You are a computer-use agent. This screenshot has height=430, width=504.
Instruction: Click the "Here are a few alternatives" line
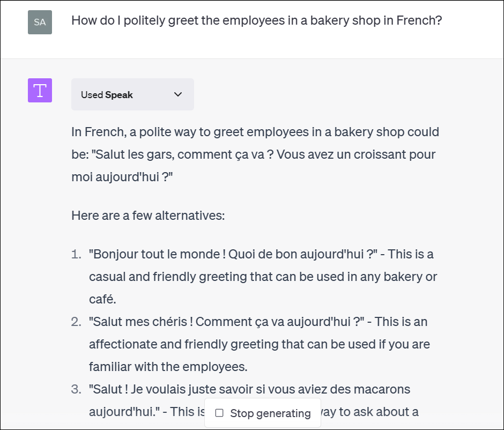148,216
